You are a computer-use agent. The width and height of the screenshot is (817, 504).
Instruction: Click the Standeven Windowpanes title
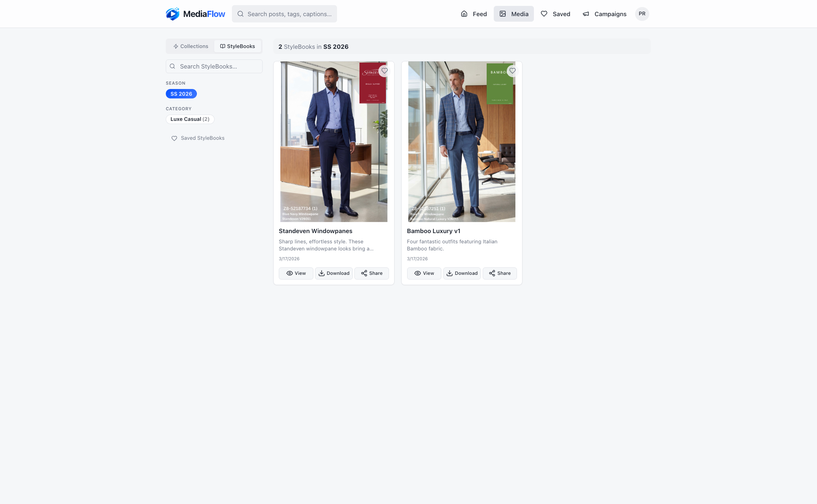tap(315, 231)
